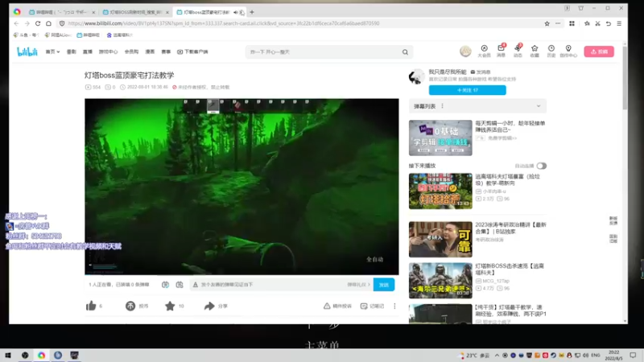Open thumbnail of 徐涛考研政治 video

coord(440,239)
